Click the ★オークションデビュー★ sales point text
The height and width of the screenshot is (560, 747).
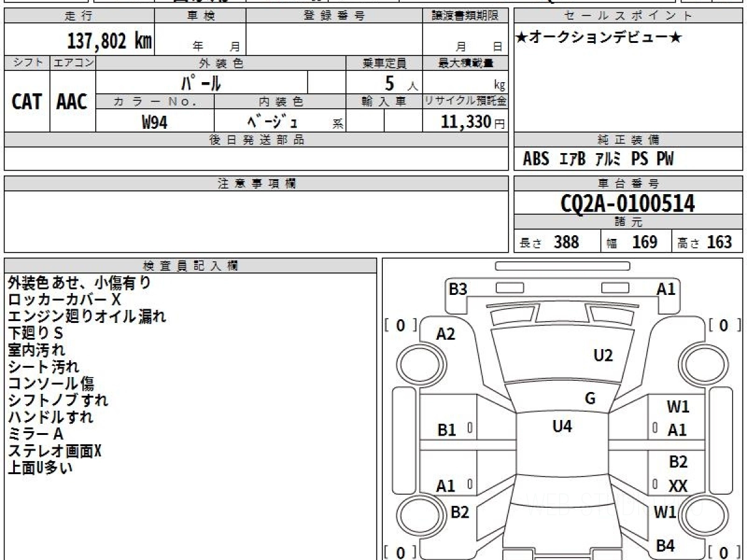click(599, 38)
